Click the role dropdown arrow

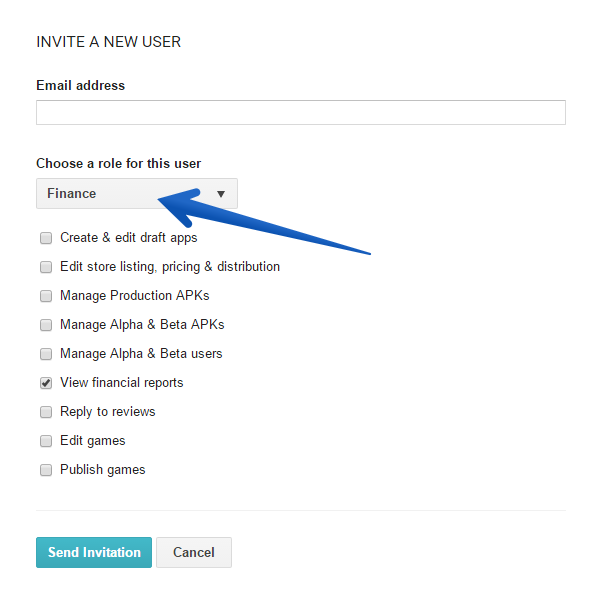tap(221, 194)
